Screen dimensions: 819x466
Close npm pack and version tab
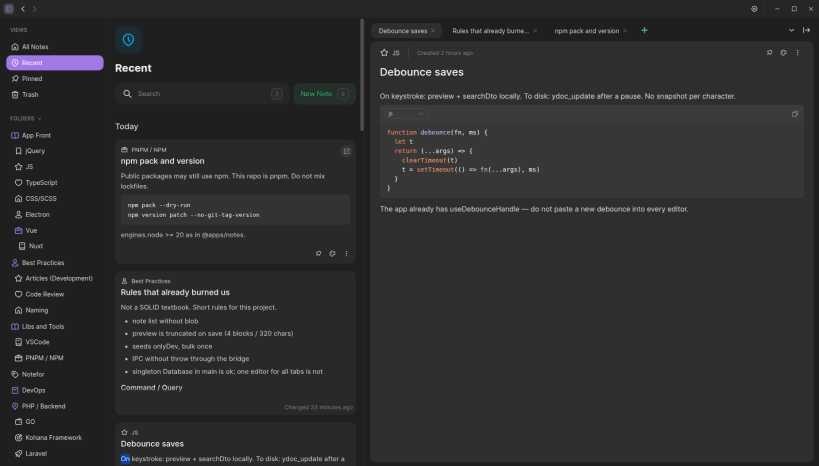pyautogui.click(x=625, y=31)
